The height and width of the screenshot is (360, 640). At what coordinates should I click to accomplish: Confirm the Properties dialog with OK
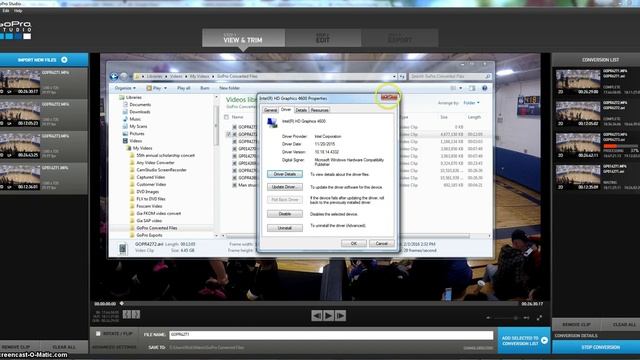click(353, 243)
